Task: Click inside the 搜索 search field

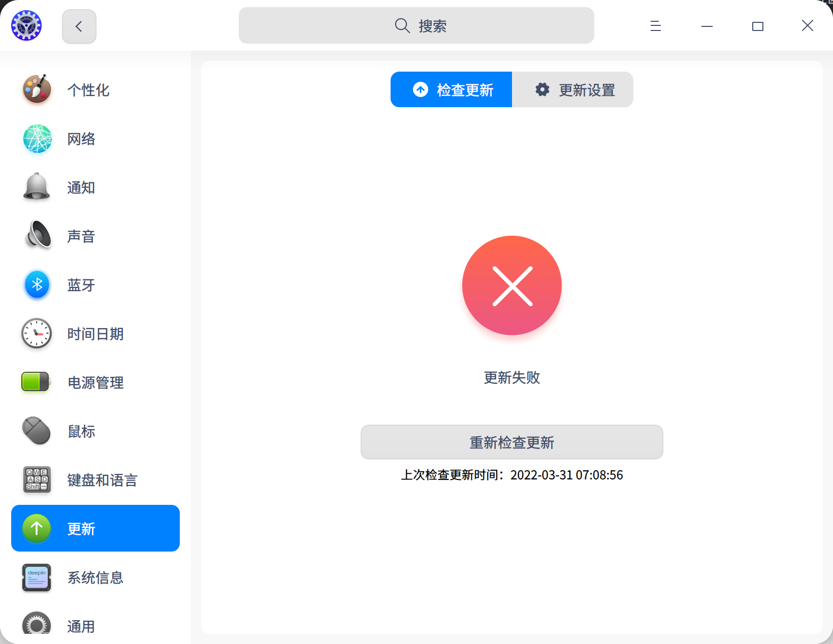Action: [416, 25]
